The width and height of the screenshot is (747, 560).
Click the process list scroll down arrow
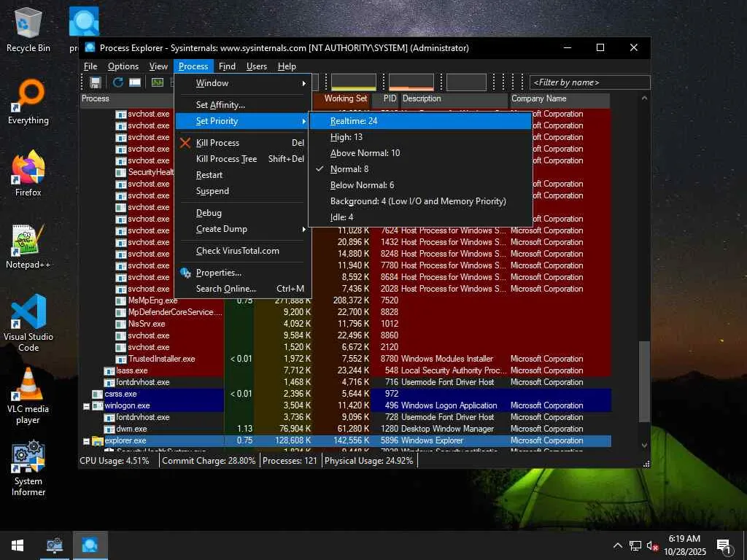pyautogui.click(x=645, y=446)
